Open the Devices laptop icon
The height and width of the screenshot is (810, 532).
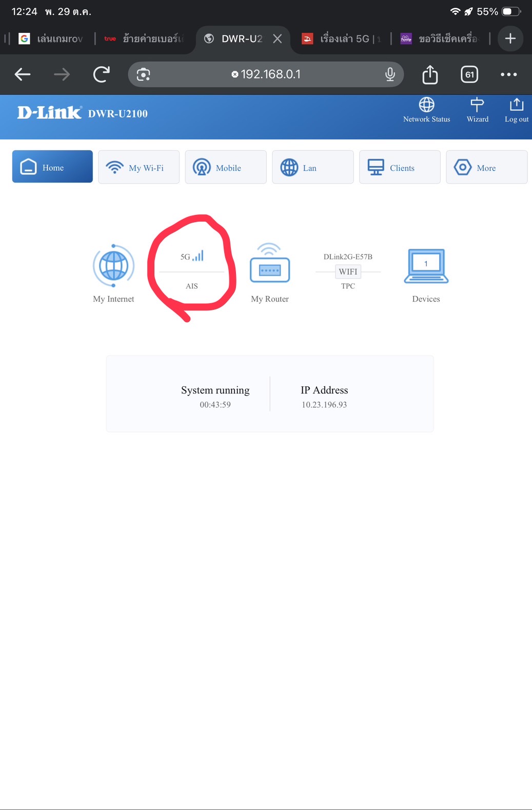point(426,266)
